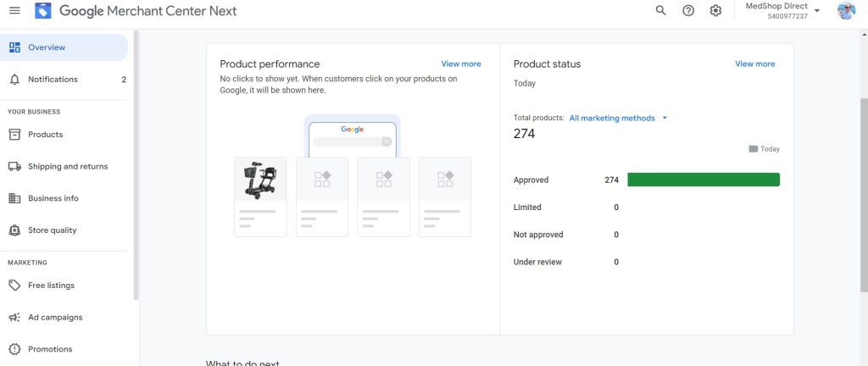Open Store quality page

coord(64,230)
